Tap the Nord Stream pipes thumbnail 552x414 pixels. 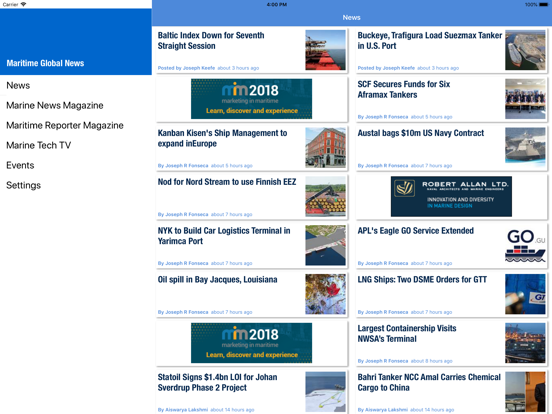(x=325, y=196)
